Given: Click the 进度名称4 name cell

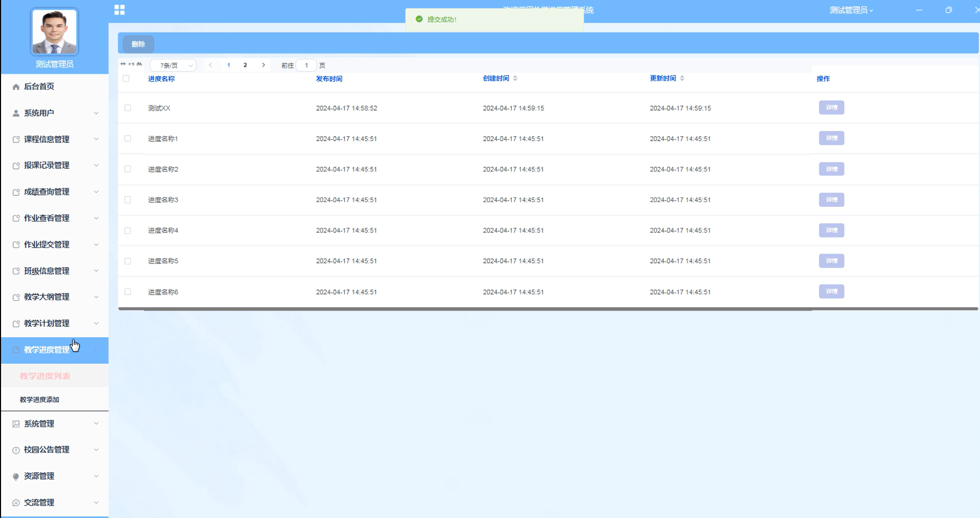Looking at the screenshot, I should [163, 231].
